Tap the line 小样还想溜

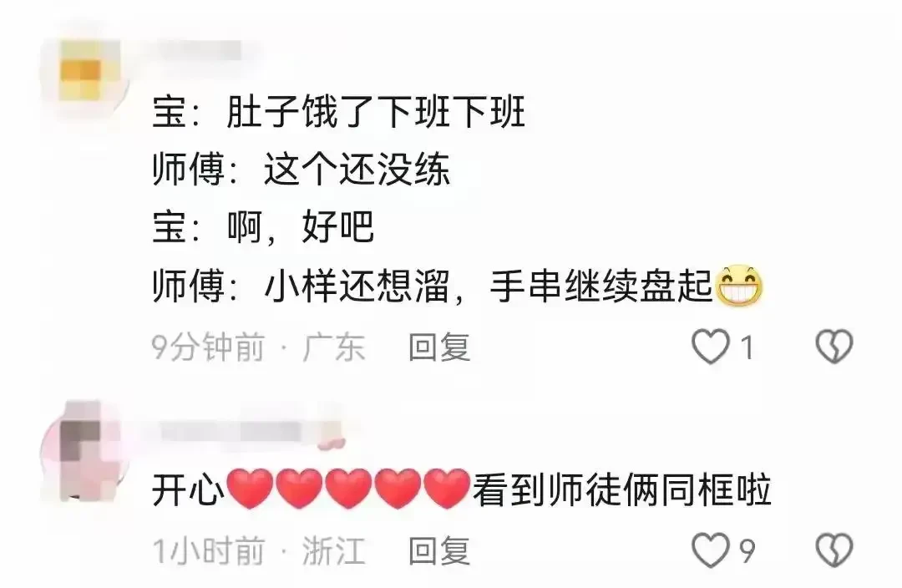(x=357, y=286)
